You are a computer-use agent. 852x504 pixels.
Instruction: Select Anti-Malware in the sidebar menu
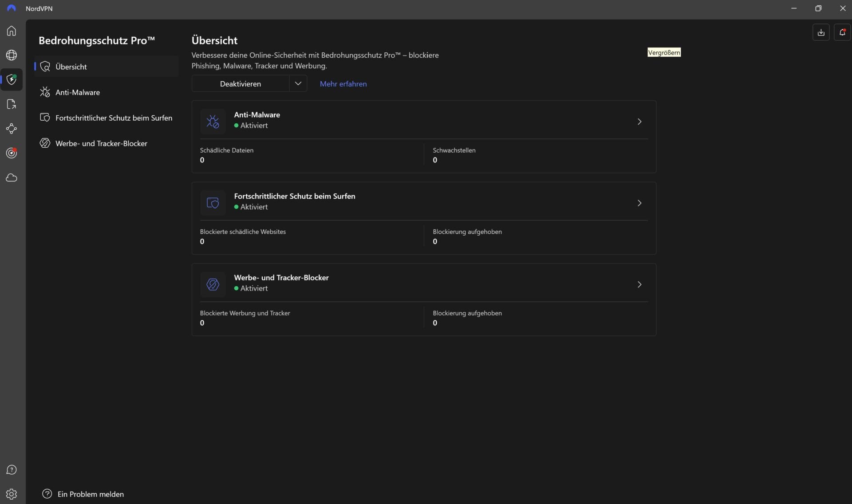click(106, 92)
